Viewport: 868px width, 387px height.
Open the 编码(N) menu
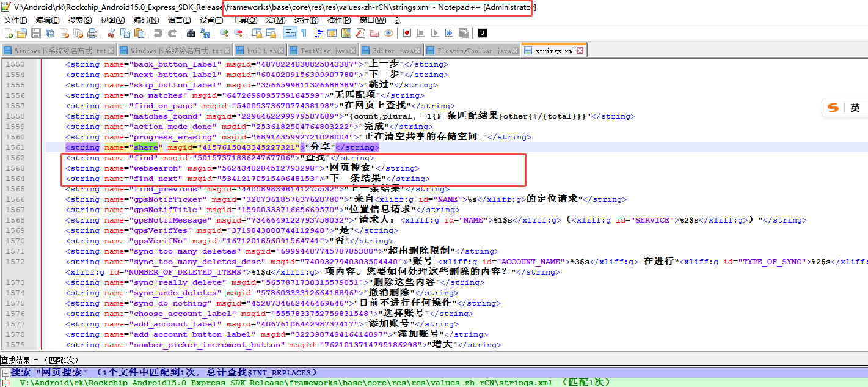146,20
